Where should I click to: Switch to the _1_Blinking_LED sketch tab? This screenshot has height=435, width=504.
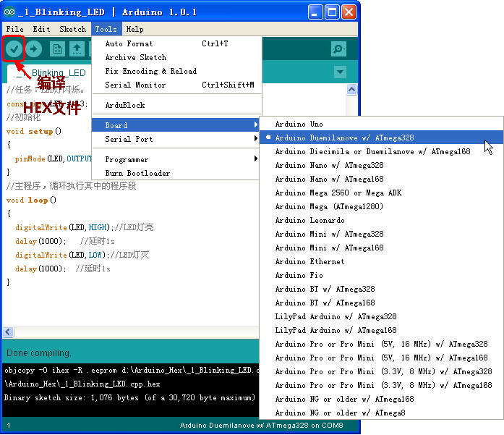point(49,73)
